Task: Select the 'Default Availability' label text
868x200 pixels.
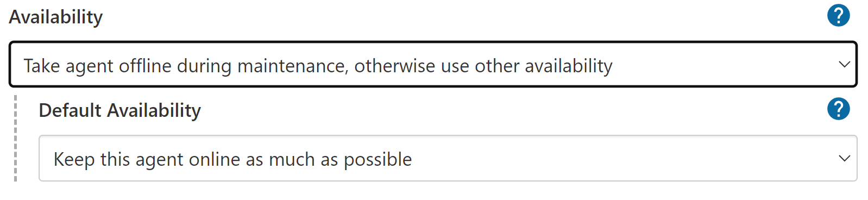Action: point(120,110)
